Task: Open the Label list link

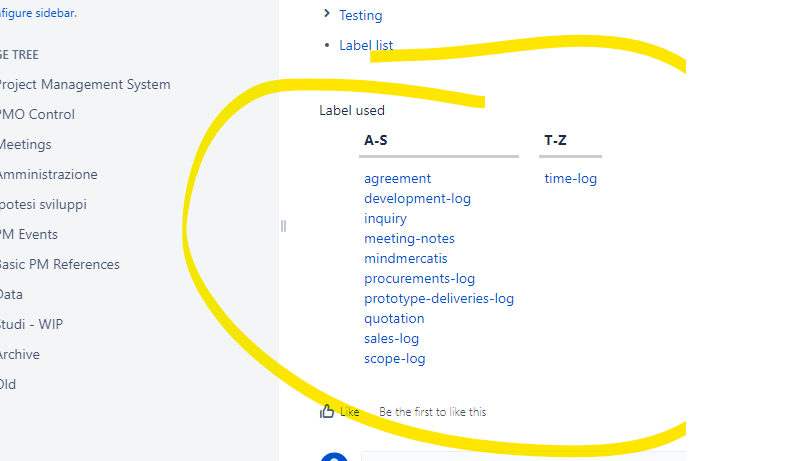Action: coord(366,46)
